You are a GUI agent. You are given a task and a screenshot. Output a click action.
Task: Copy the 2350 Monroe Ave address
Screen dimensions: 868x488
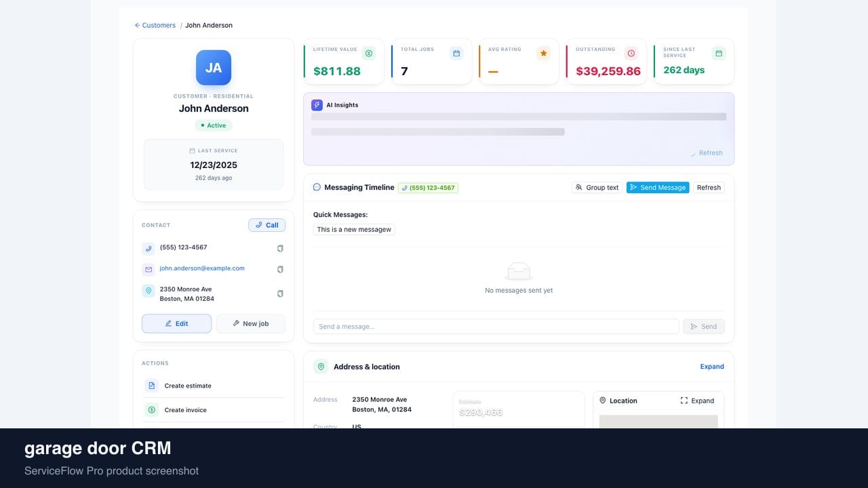click(x=280, y=294)
